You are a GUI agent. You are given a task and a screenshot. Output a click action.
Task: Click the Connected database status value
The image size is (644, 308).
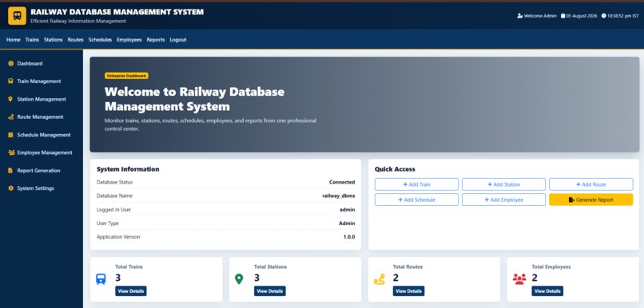pos(342,182)
